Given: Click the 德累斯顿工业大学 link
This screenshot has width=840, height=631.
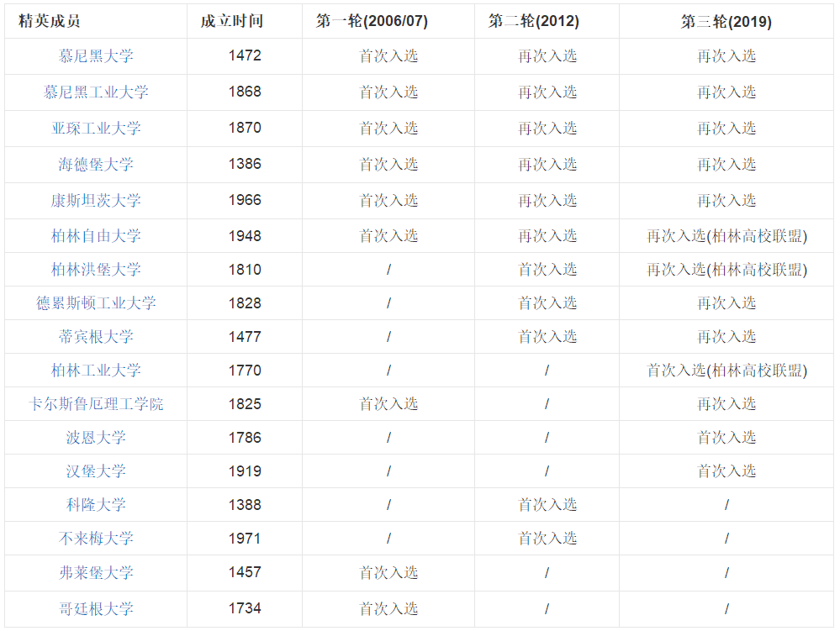Looking at the screenshot, I should click(x=96, y=303).
